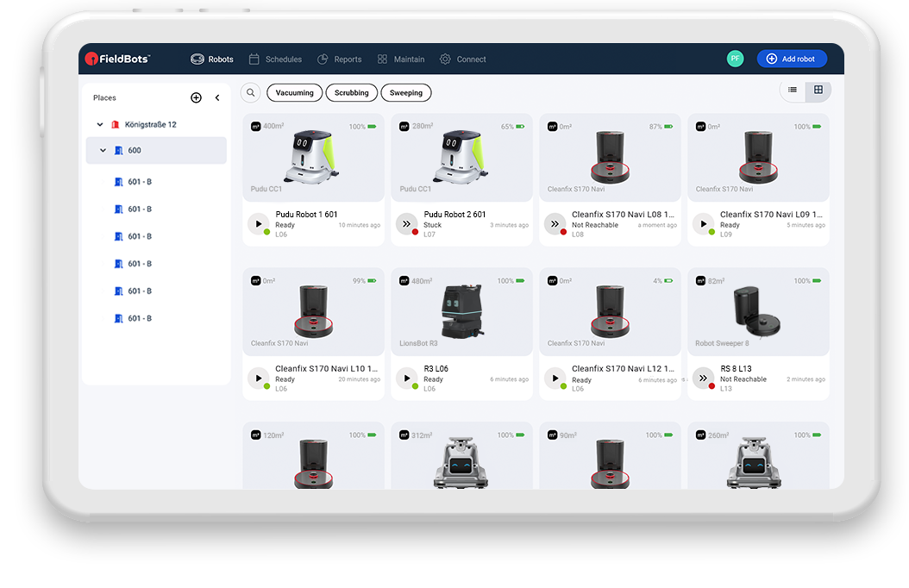Collapse the Königstraße 12 tree node
909x588 pixels.
click(x=100, y=124)
